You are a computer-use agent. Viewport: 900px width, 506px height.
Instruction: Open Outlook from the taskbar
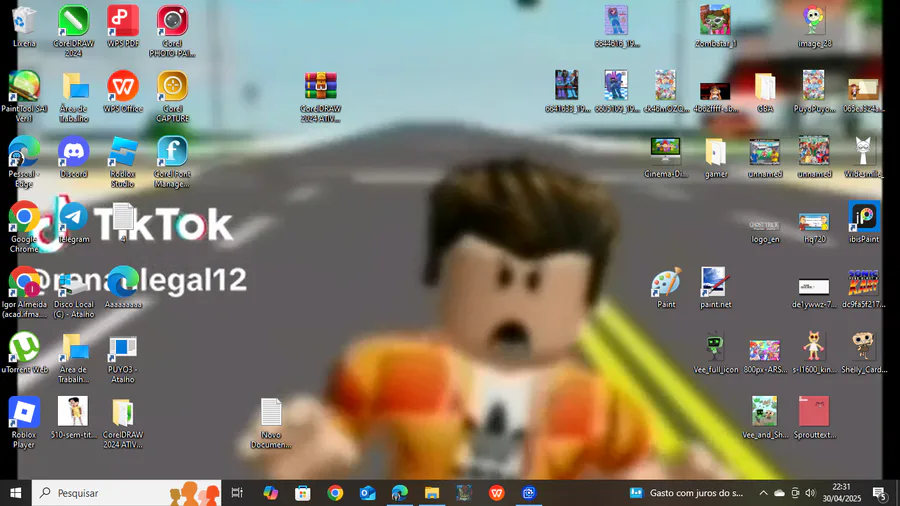[367, 493]
